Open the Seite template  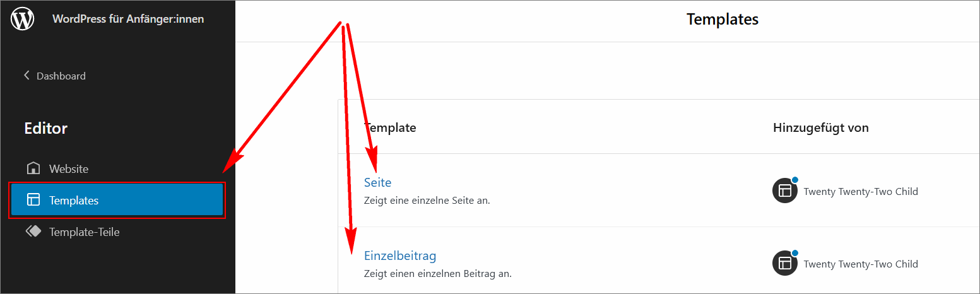pos(378,182)
